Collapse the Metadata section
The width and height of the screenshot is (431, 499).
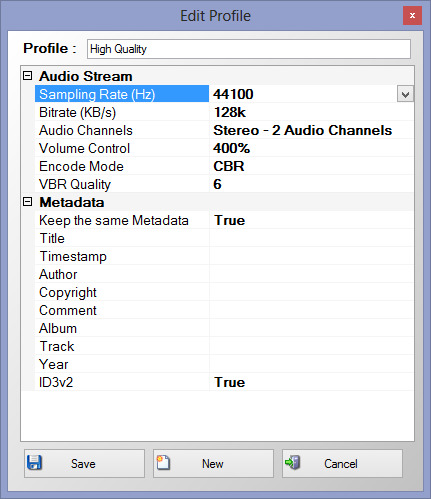28,202
